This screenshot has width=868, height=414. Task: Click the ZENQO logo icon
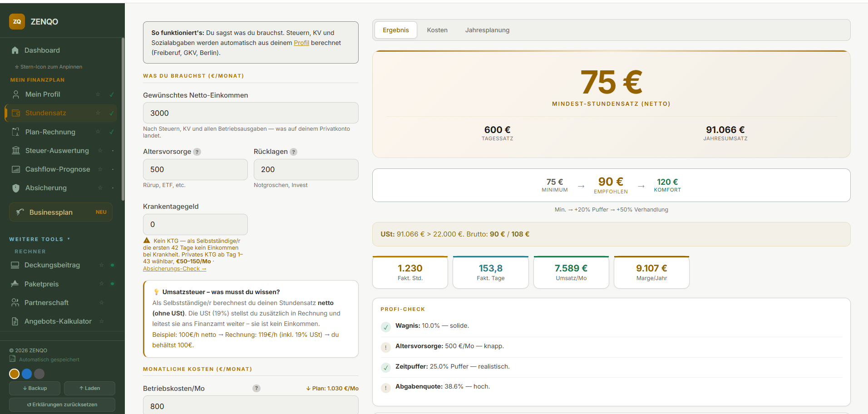[x=17, y=21]
